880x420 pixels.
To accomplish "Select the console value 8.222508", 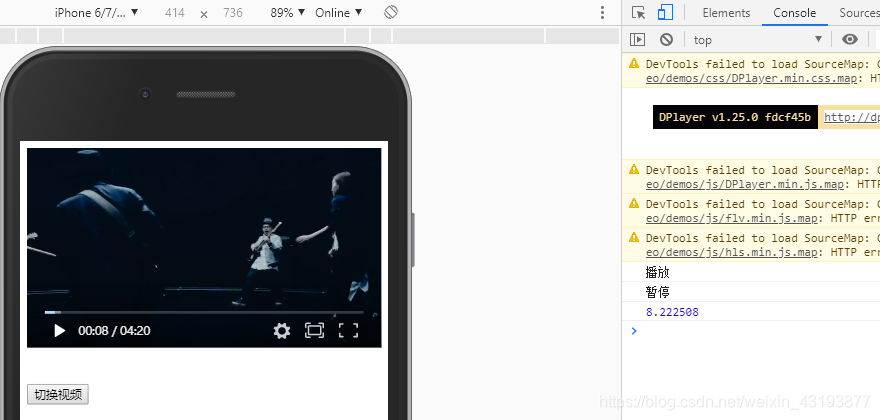I will click(x=672, y=312).
